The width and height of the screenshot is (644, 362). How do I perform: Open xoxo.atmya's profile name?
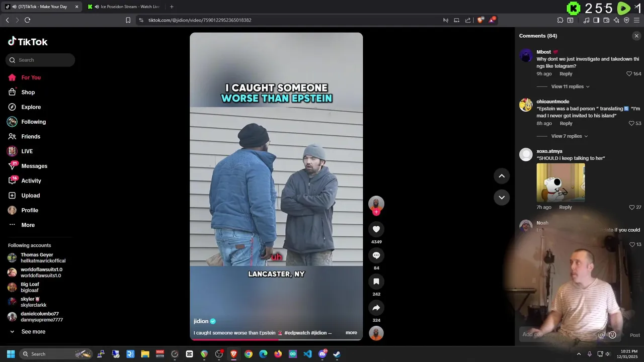549,151
